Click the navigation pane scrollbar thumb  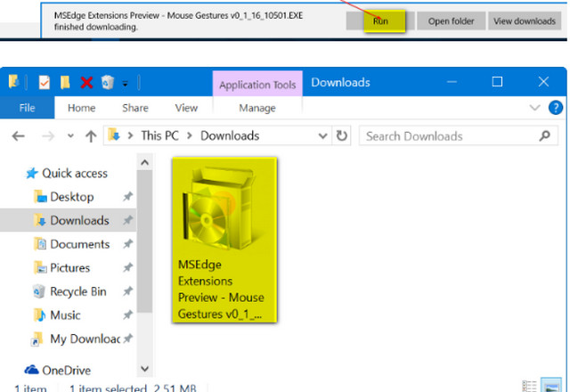(x=144, y=241)
